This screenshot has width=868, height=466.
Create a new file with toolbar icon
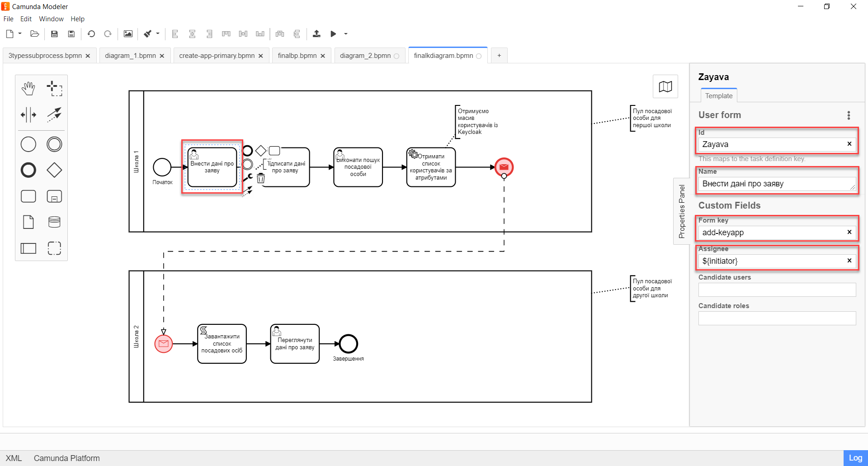tap(9, 34)
